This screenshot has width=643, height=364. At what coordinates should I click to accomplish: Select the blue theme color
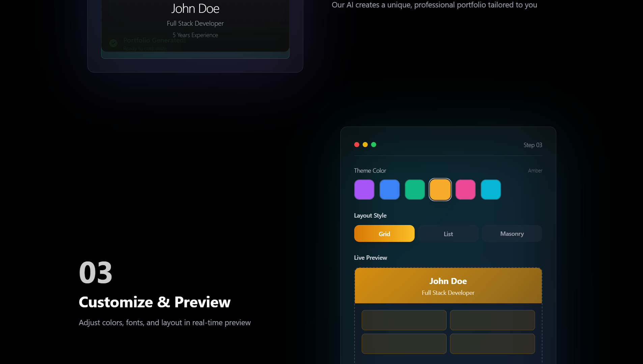tap(390, 189)
